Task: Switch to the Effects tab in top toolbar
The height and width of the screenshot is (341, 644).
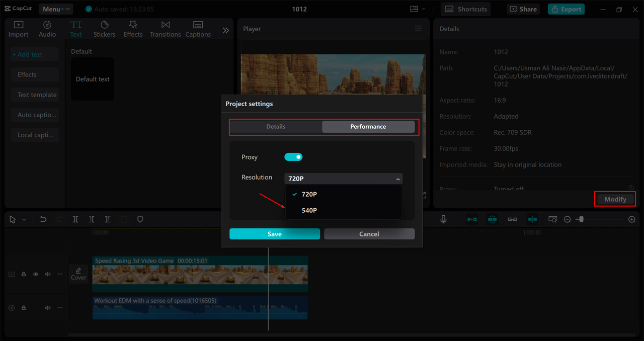Action: [x=133, y=29]
